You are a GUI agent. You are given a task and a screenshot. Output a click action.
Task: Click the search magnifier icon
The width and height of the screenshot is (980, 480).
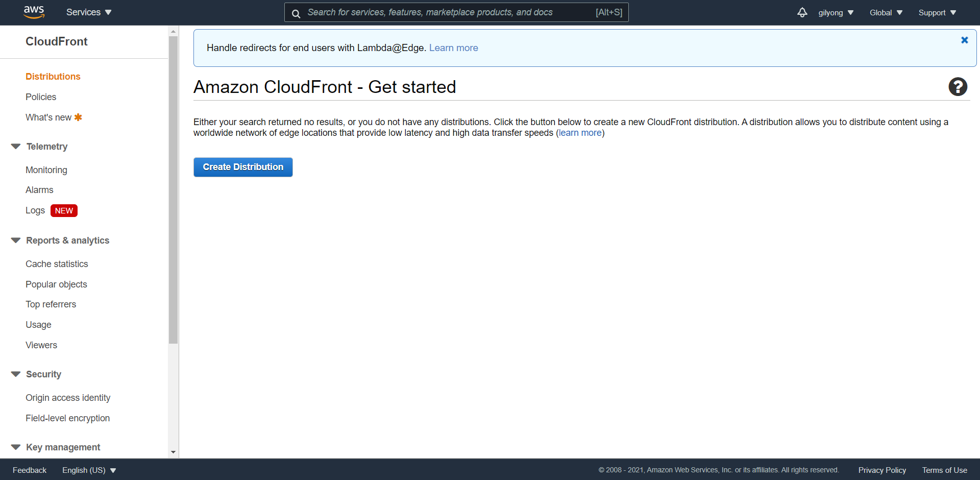pyautogui.click(x=296, y=13)
